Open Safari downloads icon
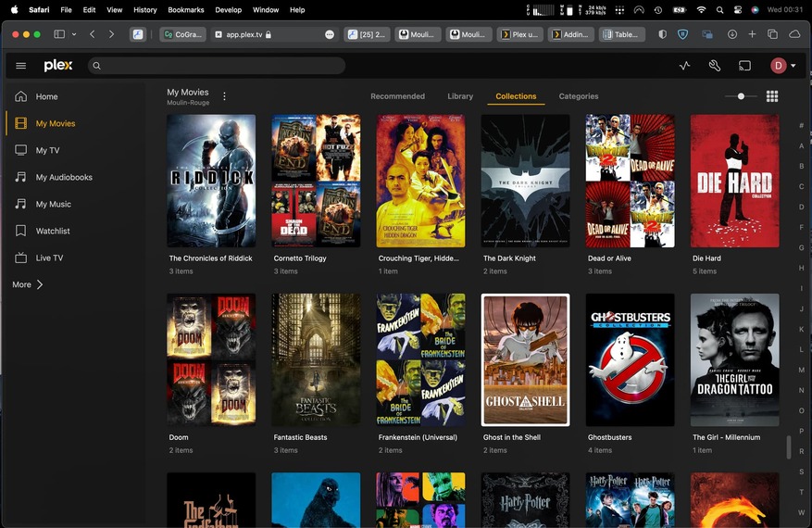The width and height of the screenshot is (812, 528). pyautogui.click(x=732, y=34)
